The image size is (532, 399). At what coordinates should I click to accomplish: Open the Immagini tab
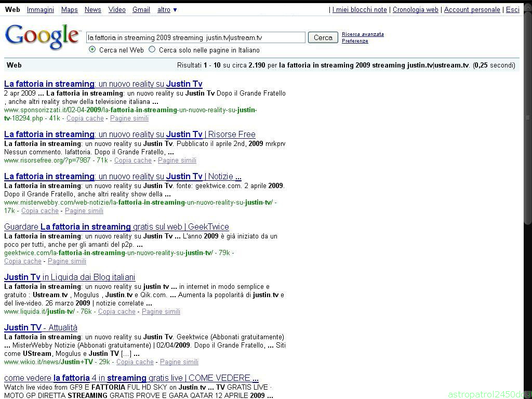click(41, 10)
